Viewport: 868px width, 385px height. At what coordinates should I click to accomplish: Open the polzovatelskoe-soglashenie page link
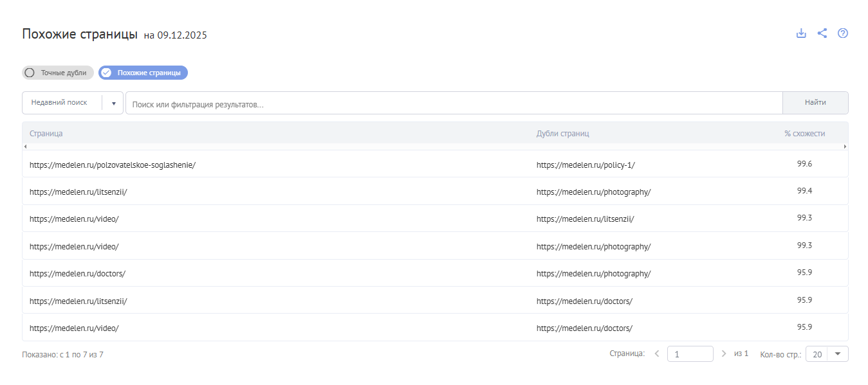pyautogui.click(x=113, y=165)
